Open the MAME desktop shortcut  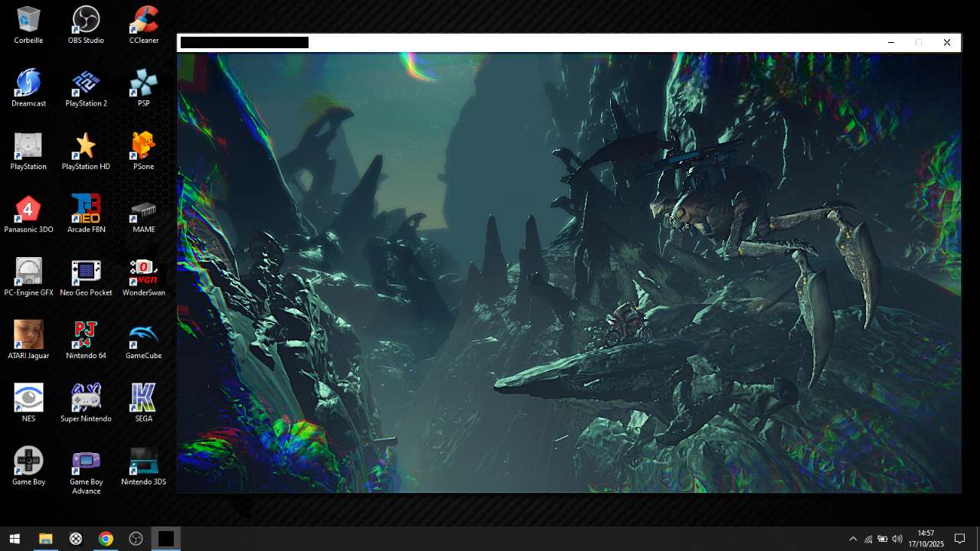tap(143, 210)
